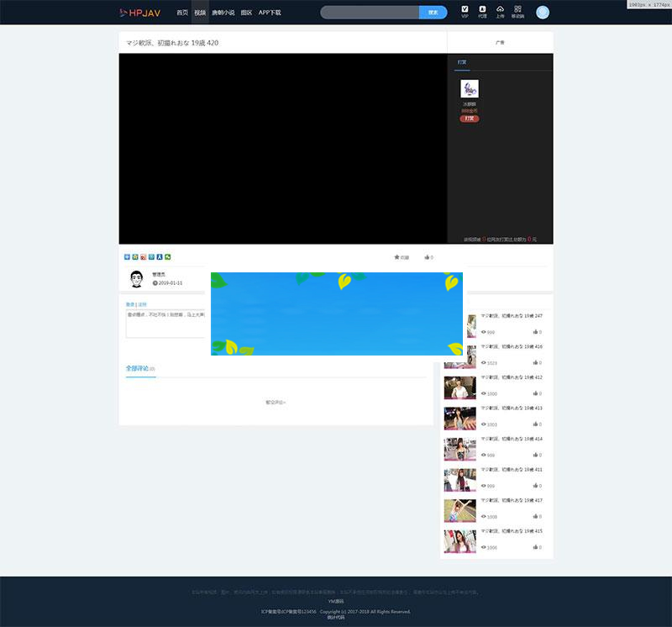Open the APP下载 navigation link
The image size is (672, 627).
pyautogui.click(x=270, y=13)
